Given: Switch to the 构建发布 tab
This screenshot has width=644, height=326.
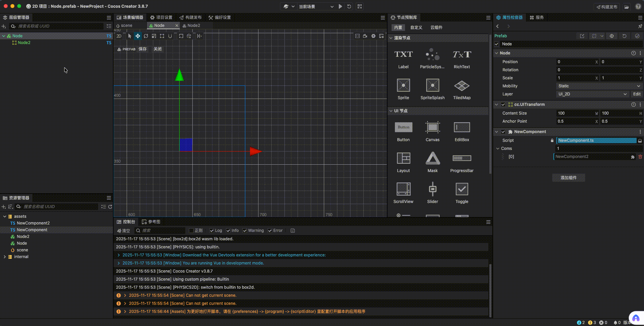Looking at the screenshot, I should click(190, 17).
